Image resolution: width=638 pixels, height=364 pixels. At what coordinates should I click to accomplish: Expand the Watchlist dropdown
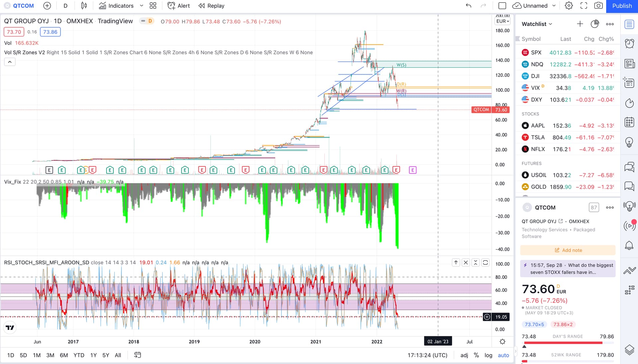tap(537, 24)
